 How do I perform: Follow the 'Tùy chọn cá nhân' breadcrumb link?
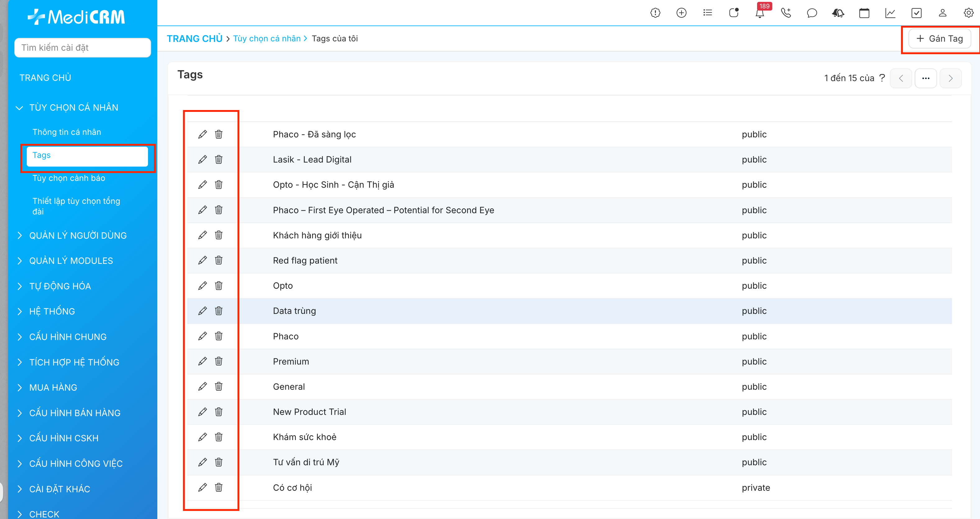(x=267, y=39)
